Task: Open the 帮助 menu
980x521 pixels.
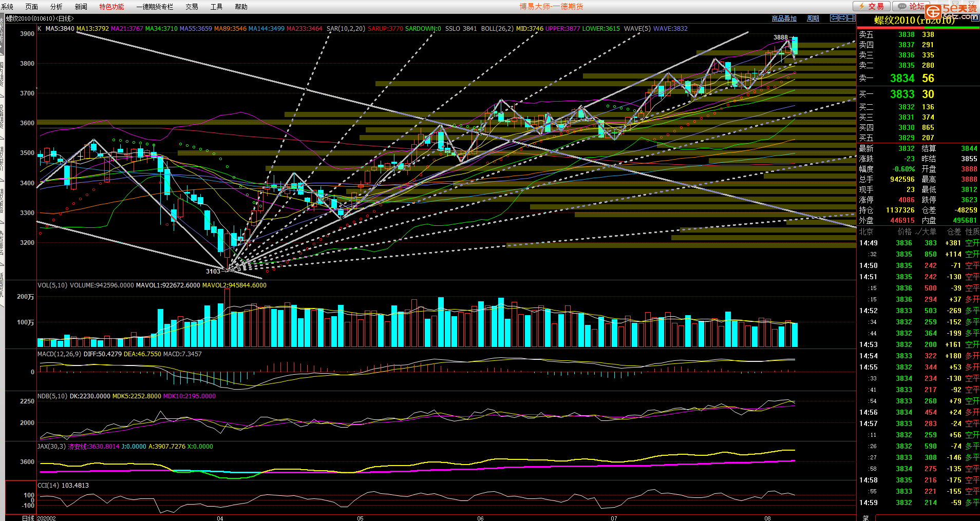Action: (241, 7)
